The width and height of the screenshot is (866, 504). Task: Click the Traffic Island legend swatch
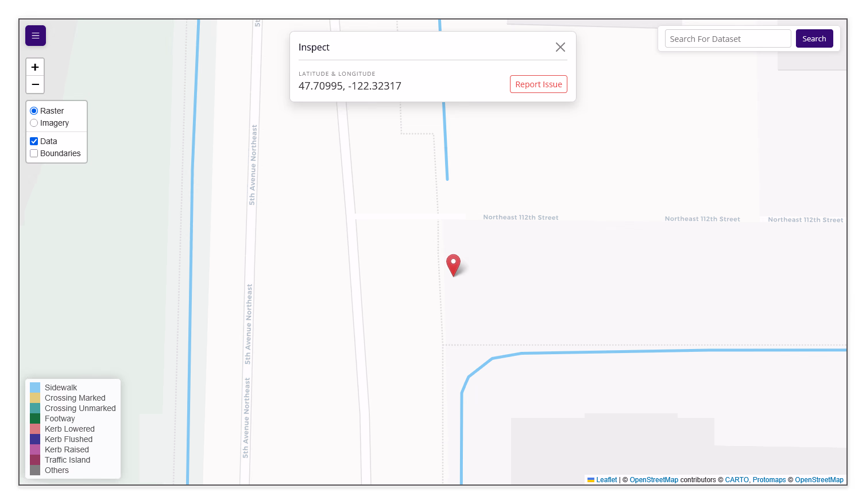[x=35, y=460]
